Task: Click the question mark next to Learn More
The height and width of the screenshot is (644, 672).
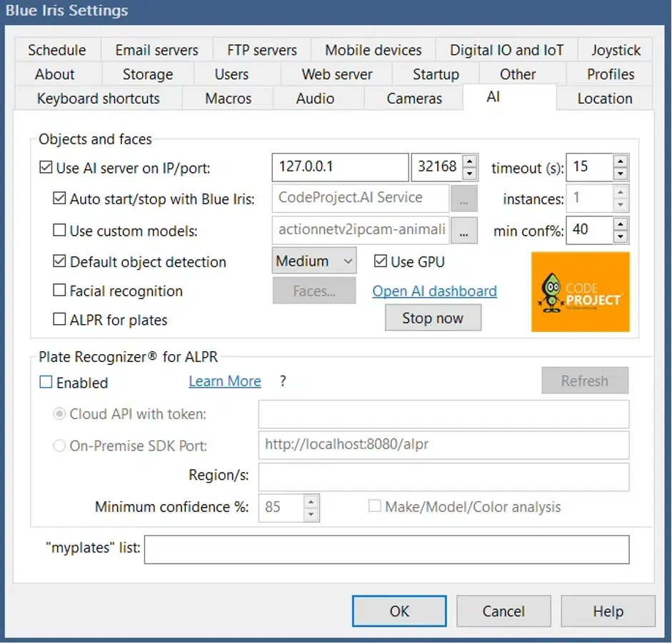Action: [x=283, y=381]
